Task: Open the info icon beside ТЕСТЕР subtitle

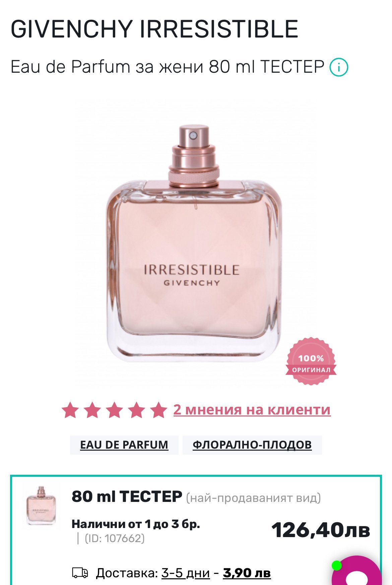Action: point(339,67)
